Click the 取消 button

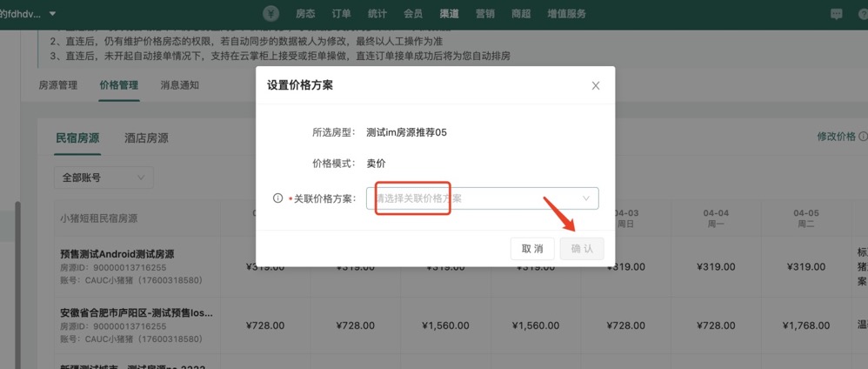[x=532, y=249]
